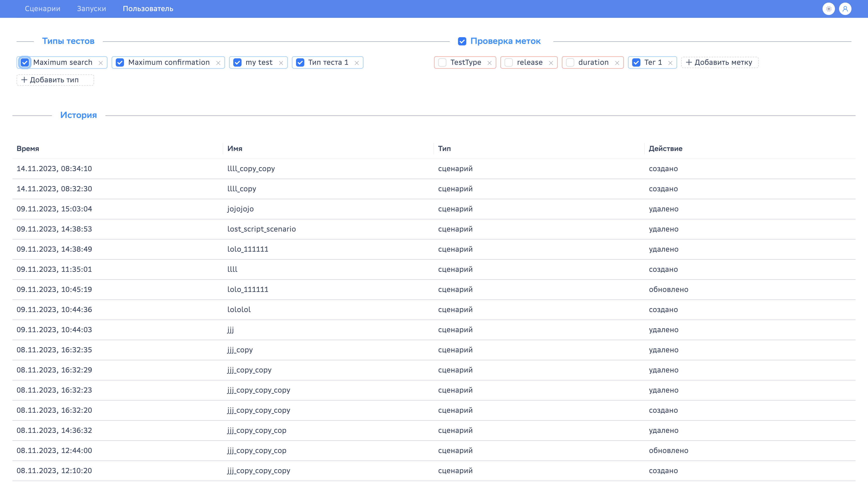Remove the Maximum confirmation tag
The height and width of the screenshot is (501, 868).
tap(218, 63)
